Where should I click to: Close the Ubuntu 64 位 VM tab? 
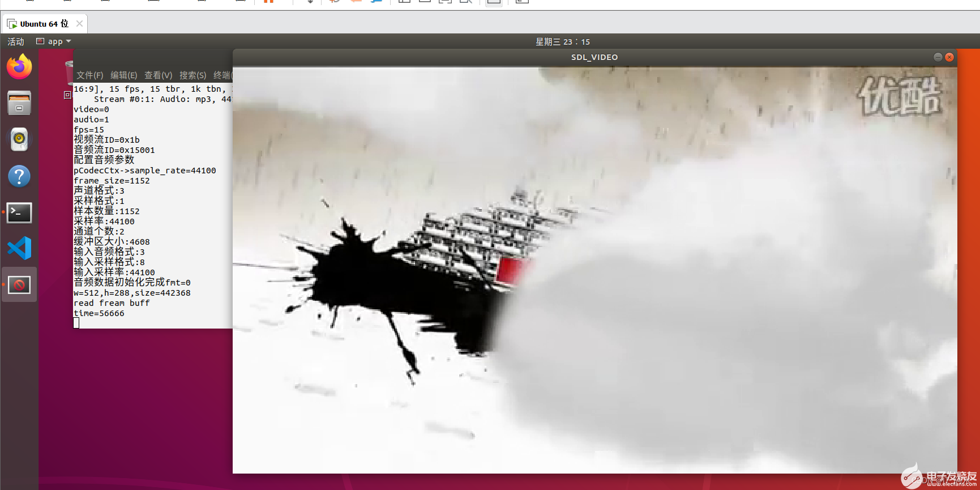click(x=79, y=24)
